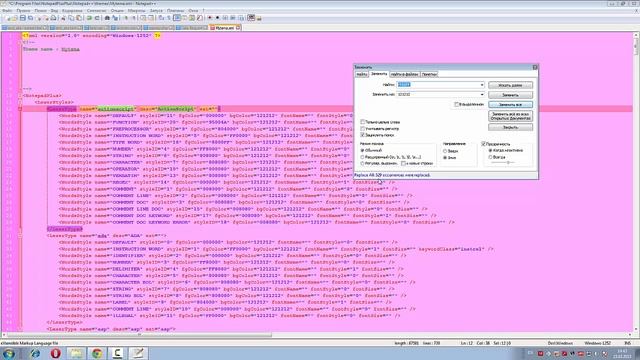Click the Stop Recording macro icon
Image resolution: width=640 pixels, height=360 pixels.
(218, 18)
